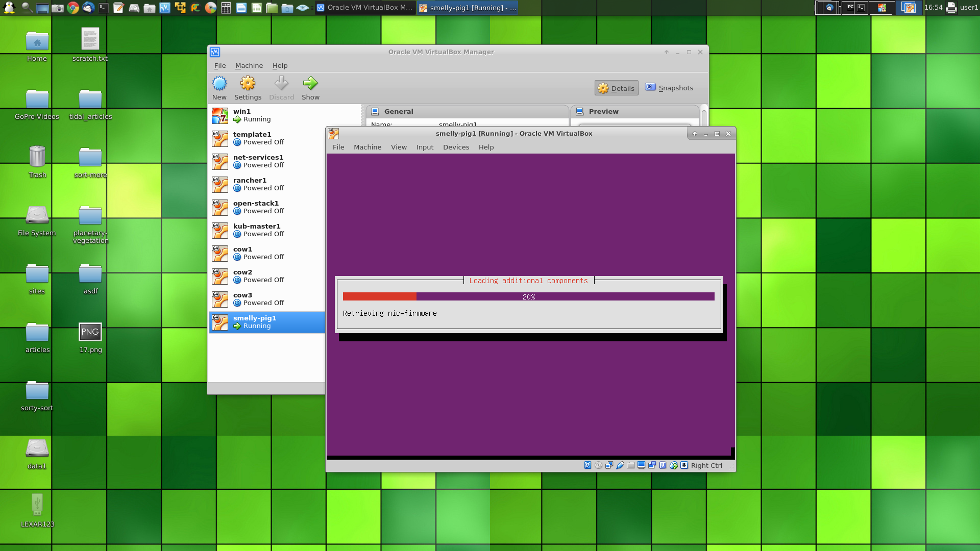Launch Thunderbird from the top panel launcher

coord(88,8)
